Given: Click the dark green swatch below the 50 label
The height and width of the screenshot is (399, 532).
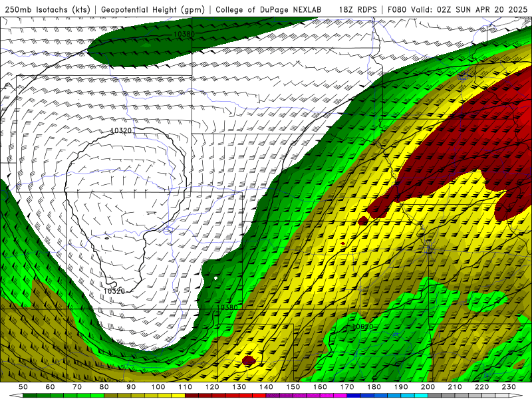Looking at the screenshot, I should [x=29, y=396].
